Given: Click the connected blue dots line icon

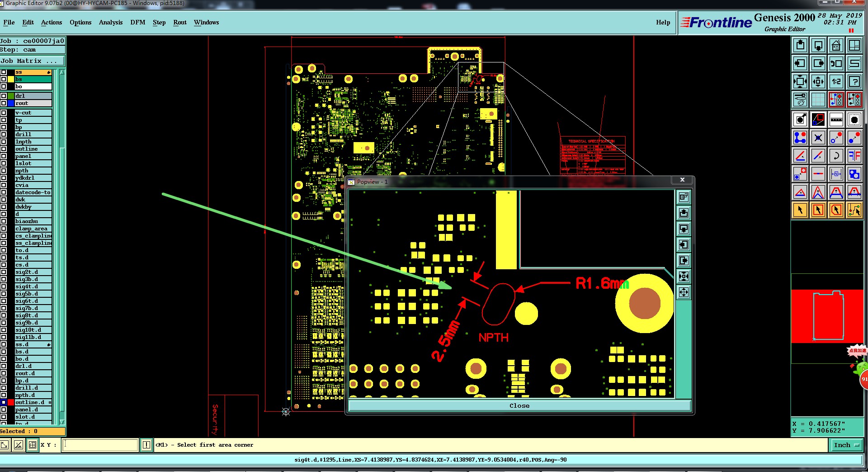Looking at the screenshot, I should 800,138.
